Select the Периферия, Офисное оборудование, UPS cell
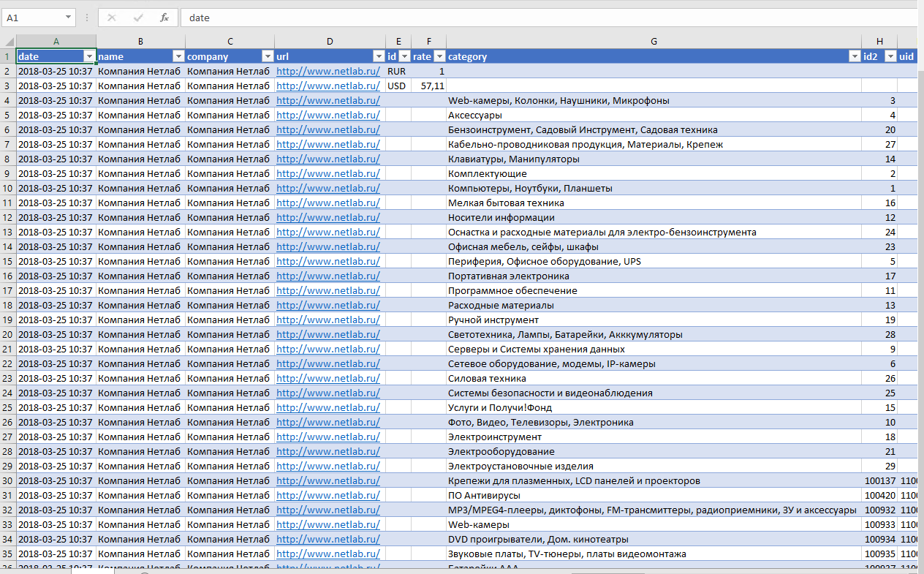 click(x=654, y=261)
